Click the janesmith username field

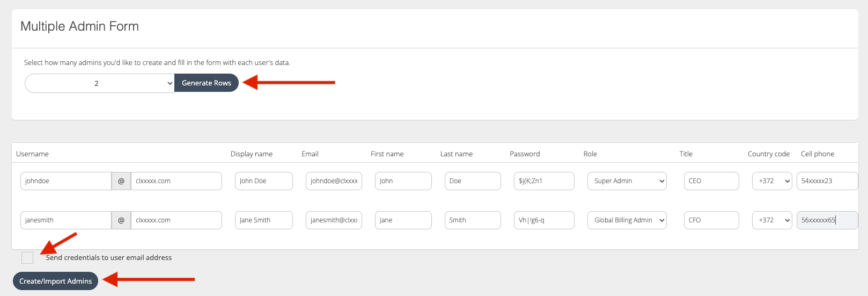(65, 220)
